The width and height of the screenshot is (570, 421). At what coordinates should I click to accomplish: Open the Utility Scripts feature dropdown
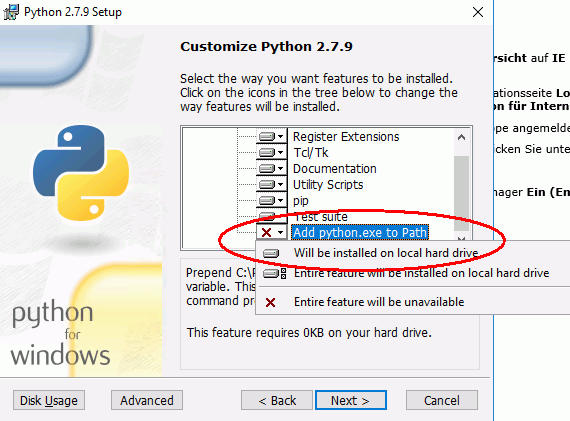[271, 185]
